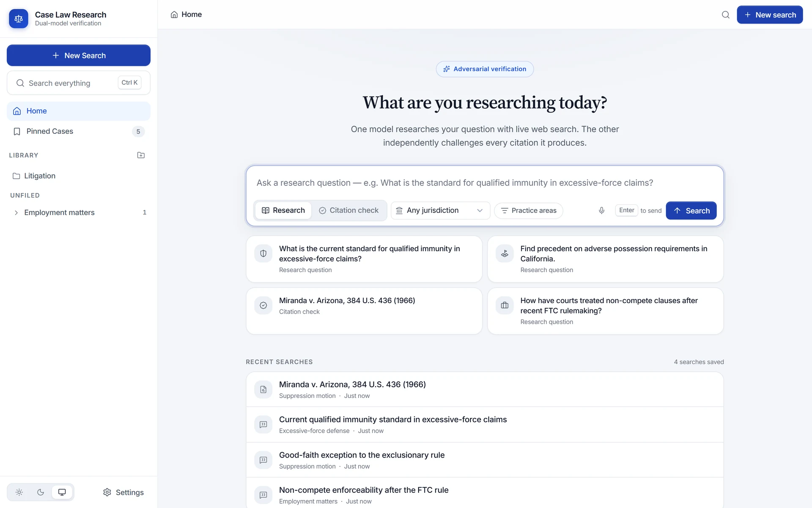Click the Employment matters unfiled item
This screenshot has height=508, width=812.
(79, 213)
